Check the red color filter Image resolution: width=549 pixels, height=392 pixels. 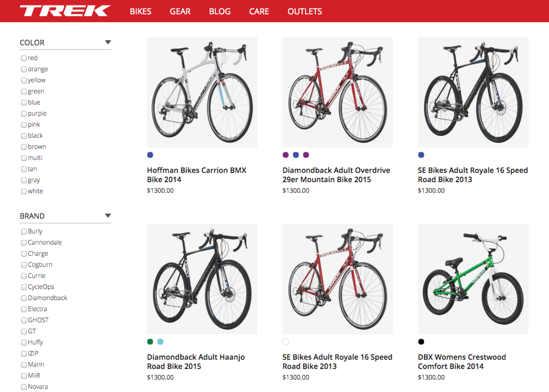click(24, 58)
